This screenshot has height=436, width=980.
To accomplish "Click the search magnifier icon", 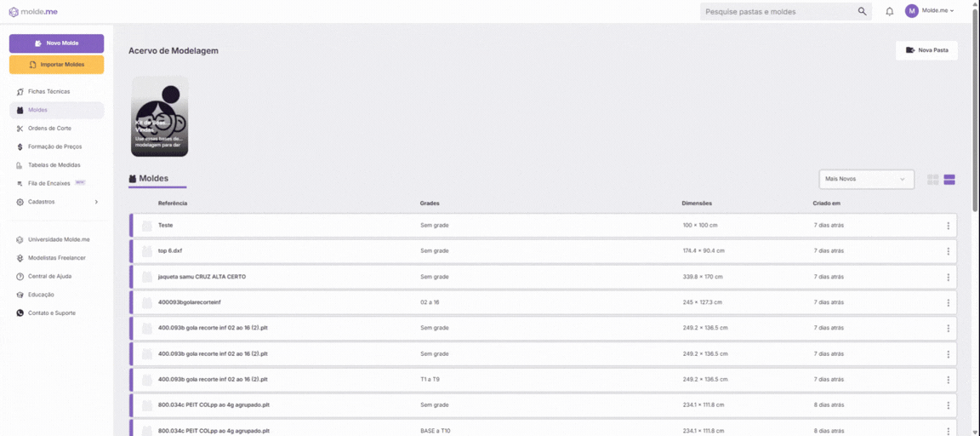I will click(x=862, y=11).
